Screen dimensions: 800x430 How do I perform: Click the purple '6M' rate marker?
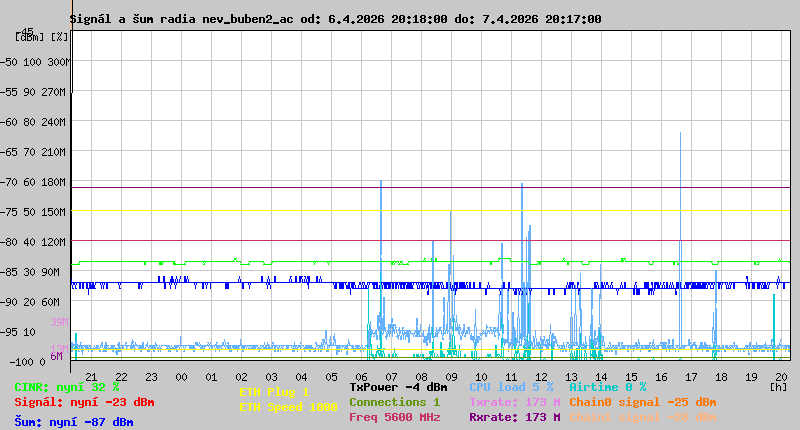57,356
